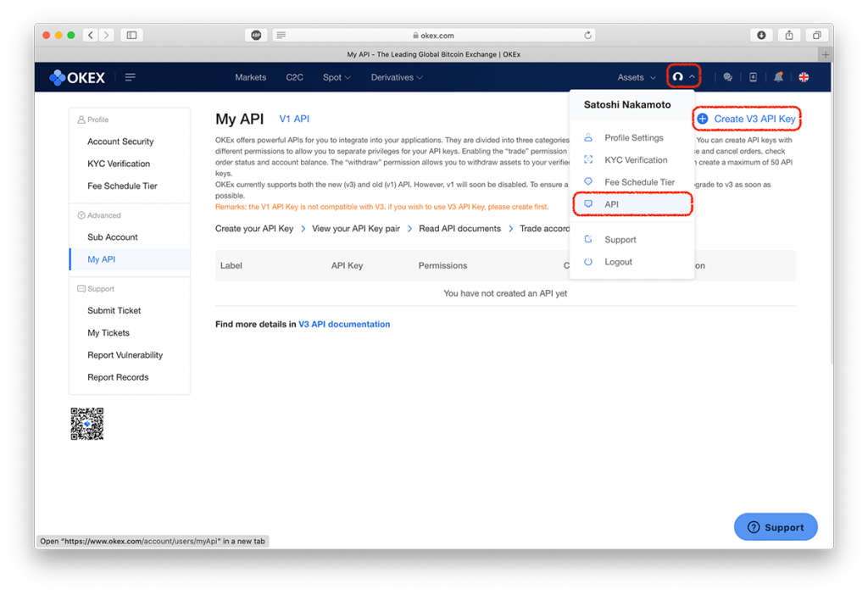Viewport: 868px width, 595px height.
Task: Open Safari downloads button
Action: click(762, 36)
